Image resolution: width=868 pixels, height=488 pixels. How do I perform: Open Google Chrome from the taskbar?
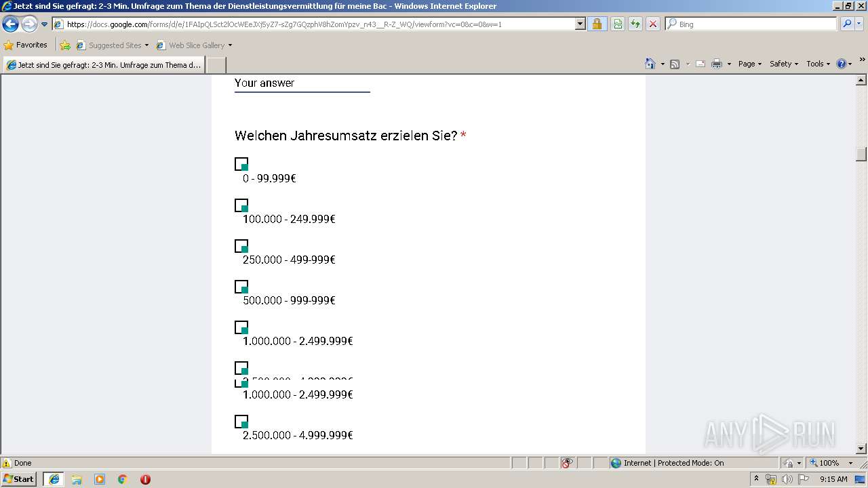coord(122,479)
